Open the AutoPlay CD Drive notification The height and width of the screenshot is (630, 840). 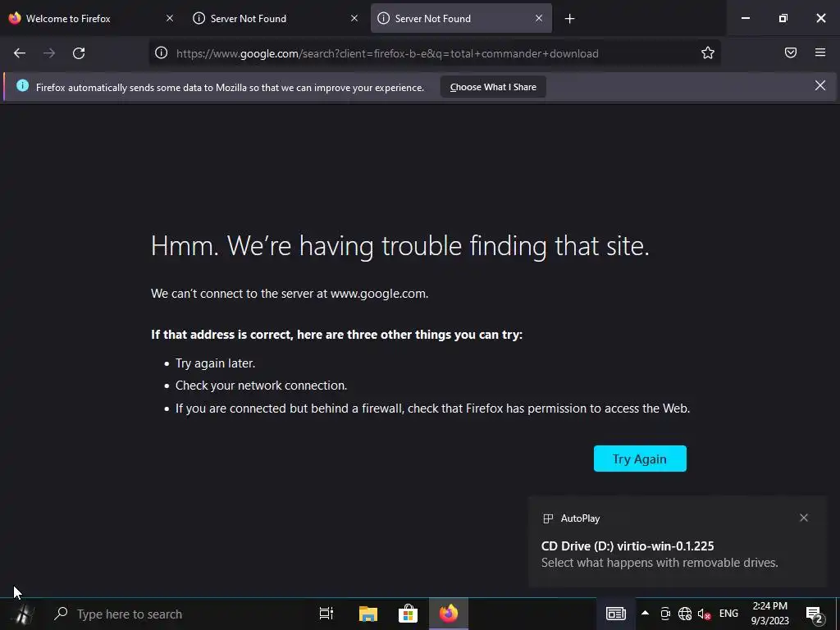(677, 541)
